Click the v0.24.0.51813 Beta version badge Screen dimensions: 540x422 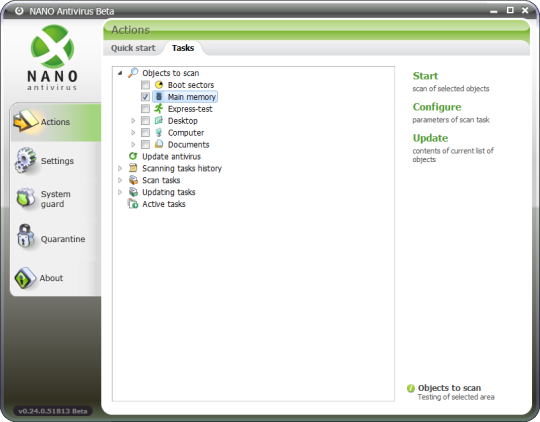pos(53,411)
